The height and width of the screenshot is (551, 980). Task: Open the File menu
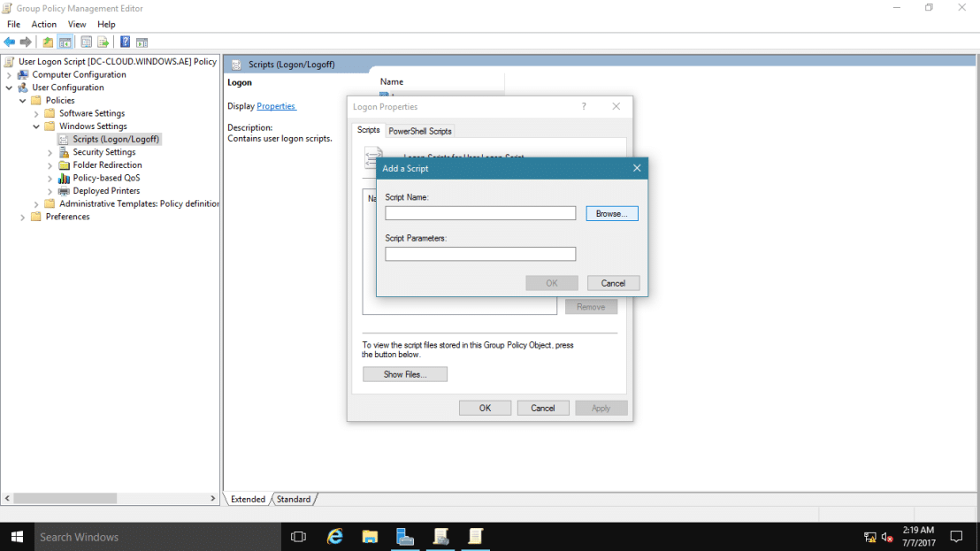pyautogui.click(x=14, y=25)
